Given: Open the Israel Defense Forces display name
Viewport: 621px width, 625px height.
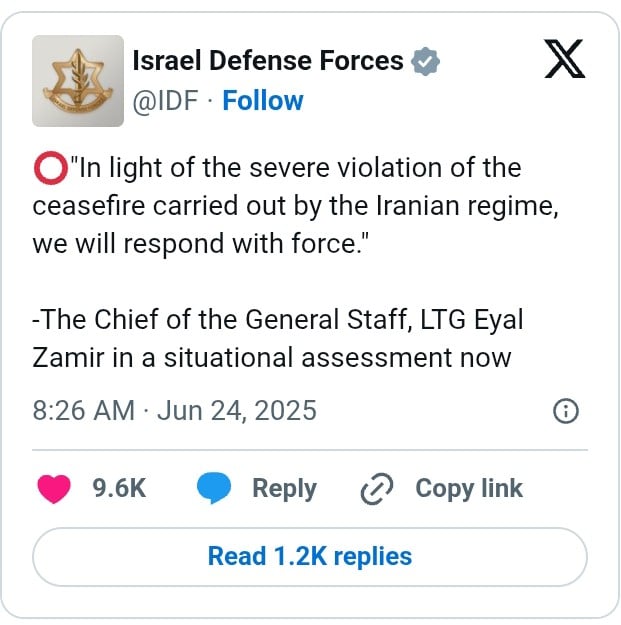Looking at the screenshot, I should [268, 61].
